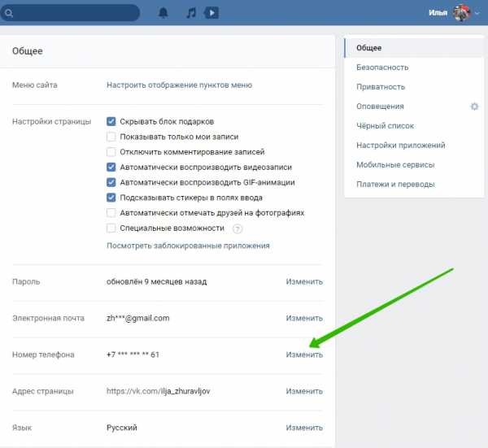
Task: Toggle Подсказывать стикеры в полях ввода
Action: point(111,198)
